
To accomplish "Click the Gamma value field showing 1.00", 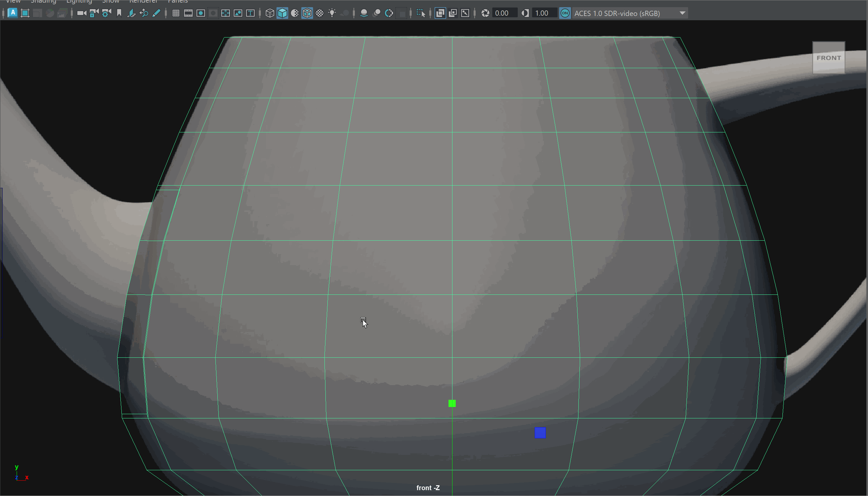I will 544,13.
